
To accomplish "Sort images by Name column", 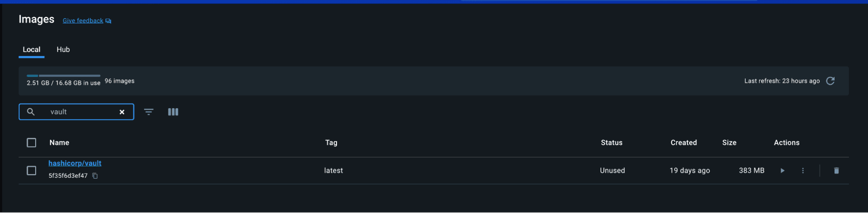I will (x=59, y=143).
